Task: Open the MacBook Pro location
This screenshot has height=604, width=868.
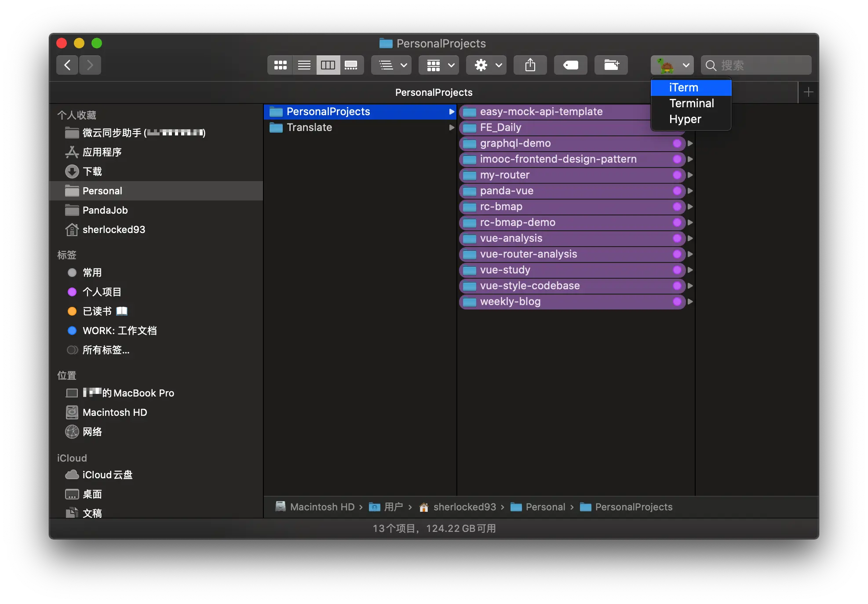Action: pyautogui.click(x=156, y=393)
